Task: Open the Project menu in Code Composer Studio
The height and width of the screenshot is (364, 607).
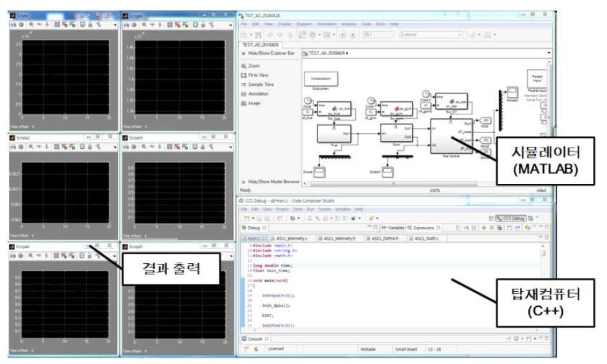Action: point(282,209)
